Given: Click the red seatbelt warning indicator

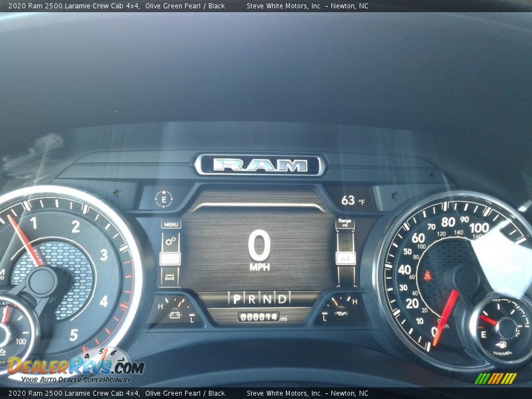Looking at the screenshot, I should [428, 275].
